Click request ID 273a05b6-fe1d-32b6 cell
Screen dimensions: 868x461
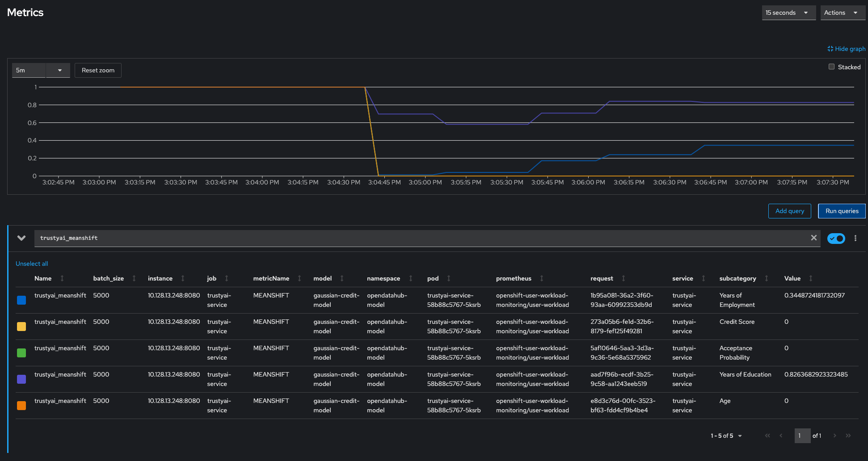[622, 327]
